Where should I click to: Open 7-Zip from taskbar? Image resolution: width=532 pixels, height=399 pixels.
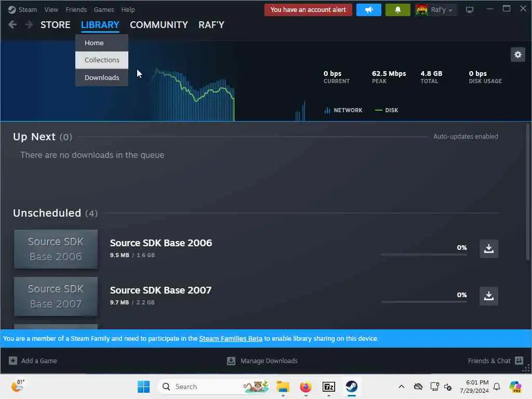coord(329,387)
